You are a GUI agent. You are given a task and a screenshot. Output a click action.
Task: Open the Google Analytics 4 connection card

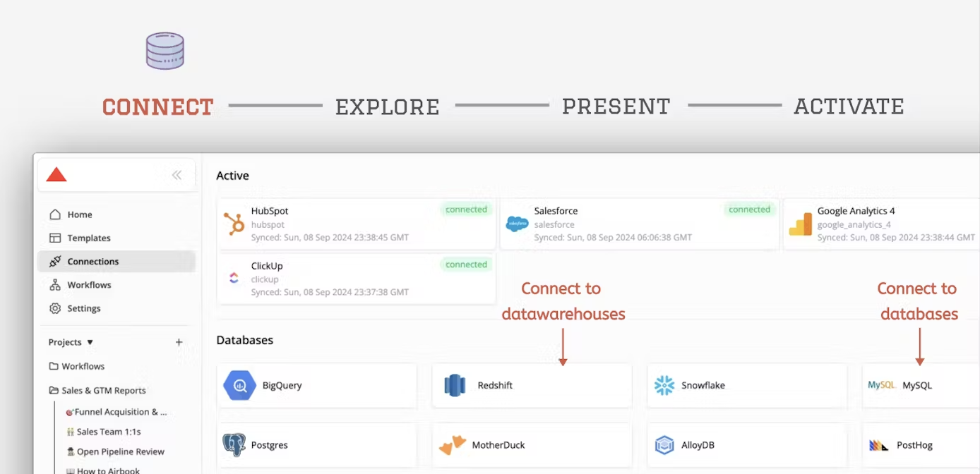pyautogui.click(x=882, y=224)
